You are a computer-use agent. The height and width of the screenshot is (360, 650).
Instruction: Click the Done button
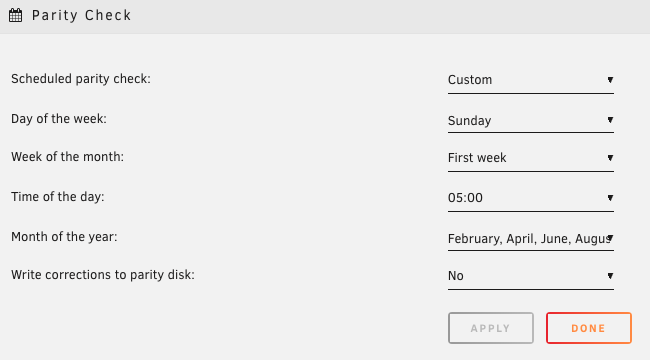tap(589, 328)
